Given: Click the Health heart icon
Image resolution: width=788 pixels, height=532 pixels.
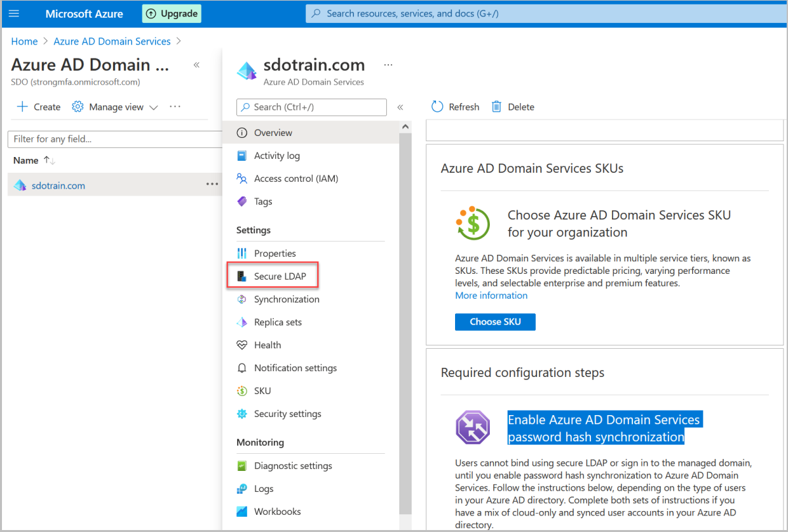Looking at the screenshot, I should pyautogui.click(x=242, y=345).
